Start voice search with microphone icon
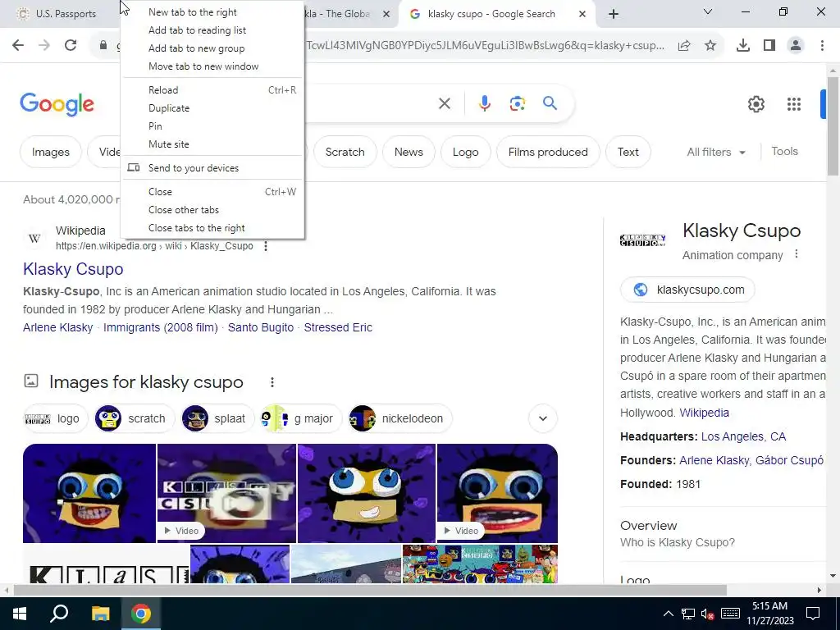This screenshot has height=630, width=840. point(484,103)
